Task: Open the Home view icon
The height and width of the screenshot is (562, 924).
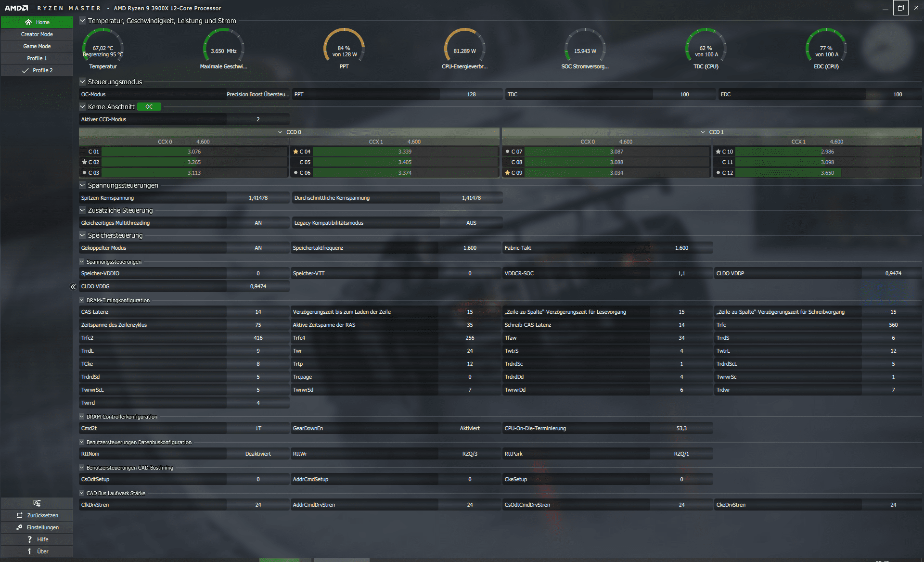Action: click(28, 22)
